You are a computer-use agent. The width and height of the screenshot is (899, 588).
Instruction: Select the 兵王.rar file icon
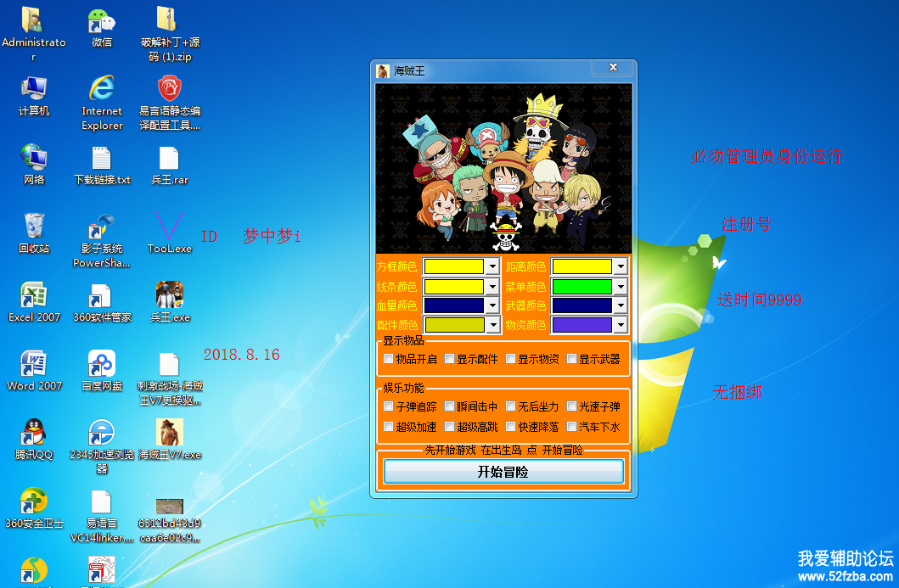tap(170, 164)
